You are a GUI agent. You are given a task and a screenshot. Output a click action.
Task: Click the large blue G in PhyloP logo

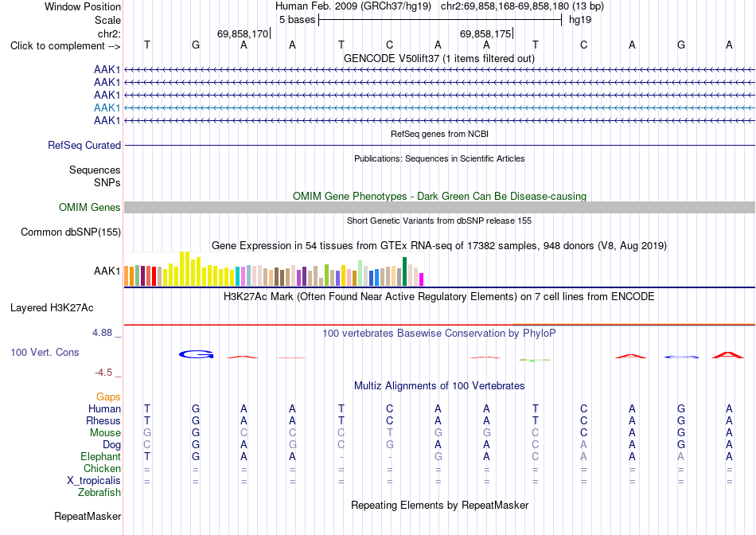point(196,354)
